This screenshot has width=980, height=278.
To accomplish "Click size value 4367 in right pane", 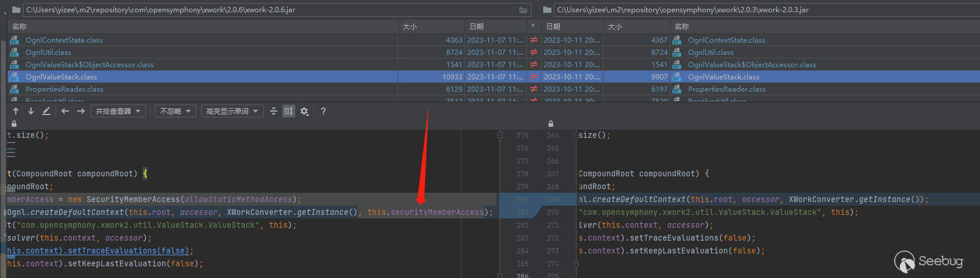I will pos(659,40).
